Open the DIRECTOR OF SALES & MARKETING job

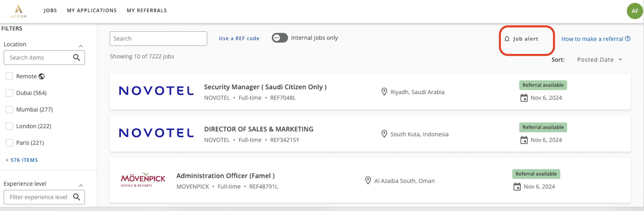258,129
